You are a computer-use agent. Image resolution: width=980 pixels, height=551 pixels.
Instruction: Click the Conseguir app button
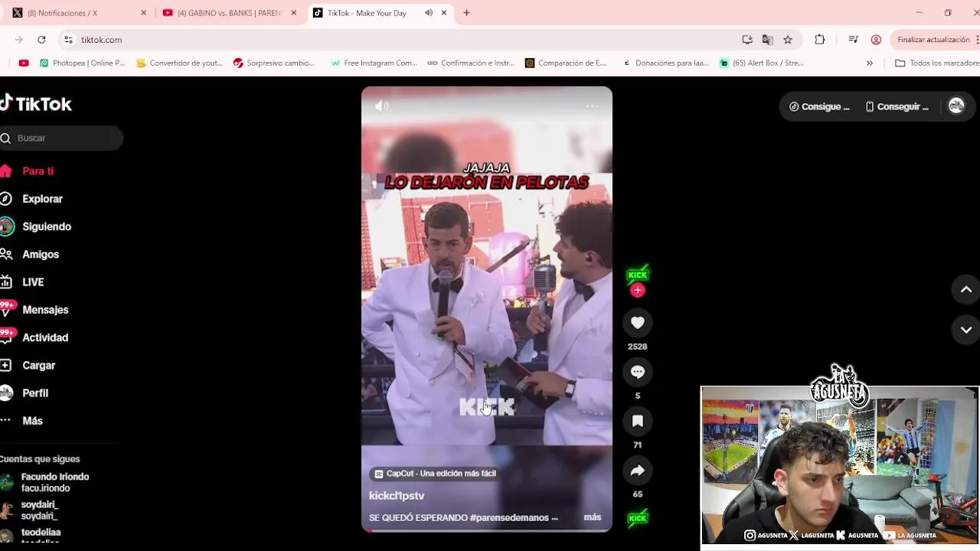click(x=897, y=106)
